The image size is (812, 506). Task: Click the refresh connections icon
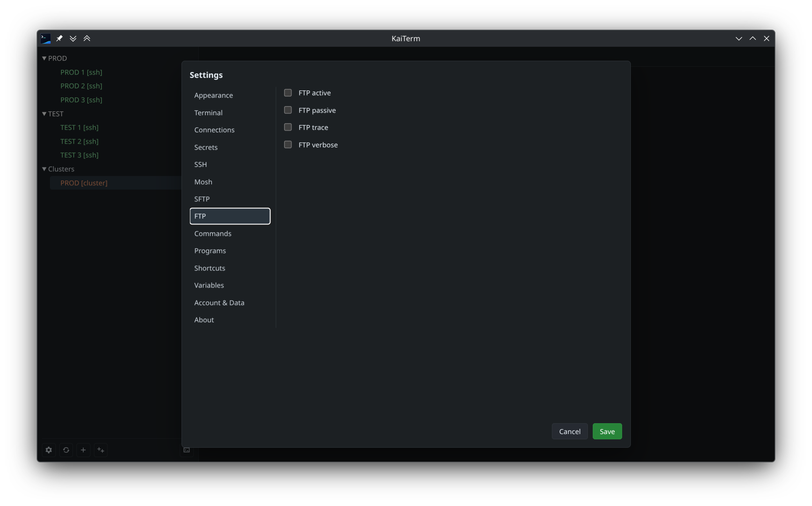point(66,450)
